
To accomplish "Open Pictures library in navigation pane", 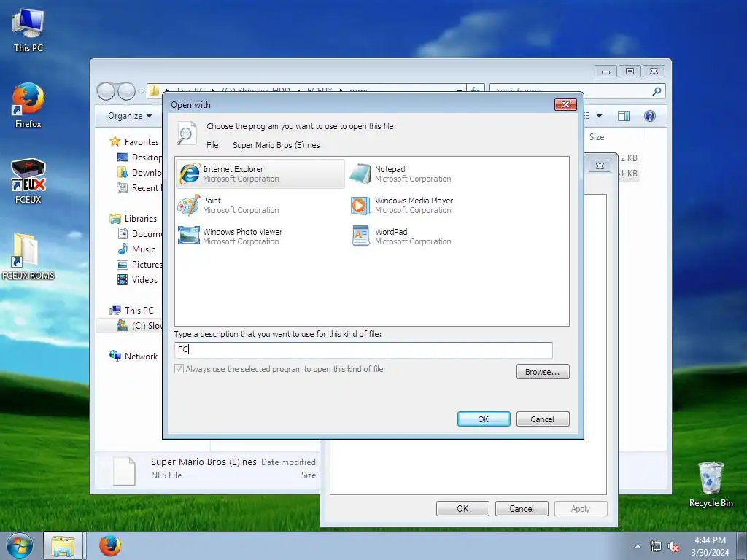I will (140, 264).
